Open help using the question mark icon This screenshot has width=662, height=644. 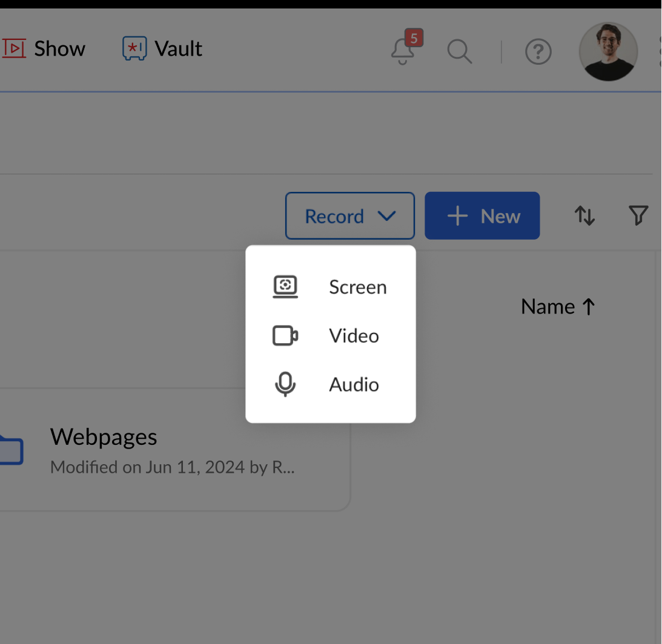click(x=538, y=52)
